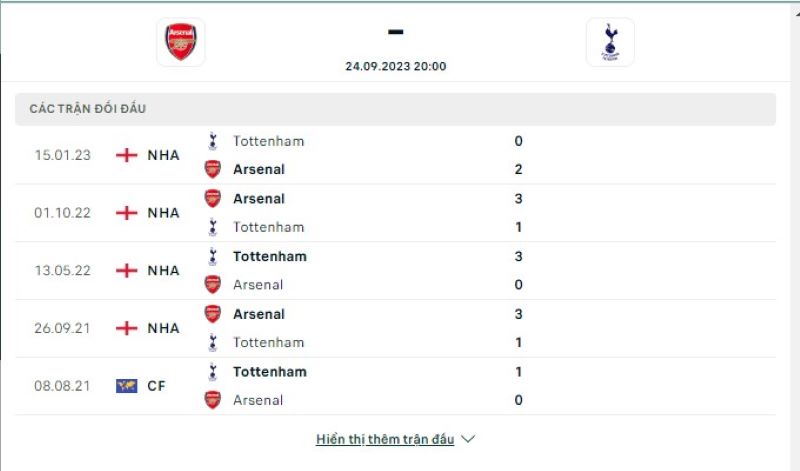Click Arsenal crest in the 01.10.22 match

tap(212, 198)
